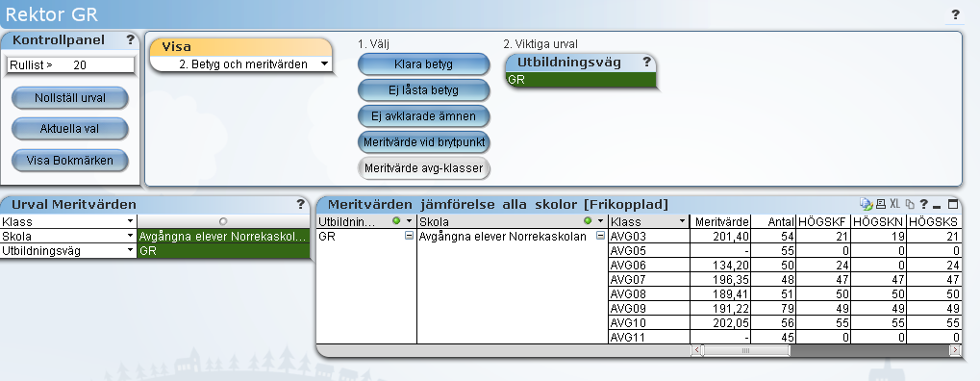Open the Klass column dropdown in the table
Image resolution: width=980 pixels, height=381 pixels.
point(682,221)
